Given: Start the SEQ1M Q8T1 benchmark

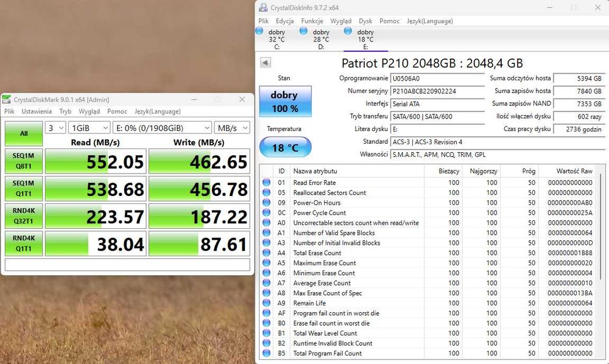Looking at the screenshot, I should click(24, 161).
